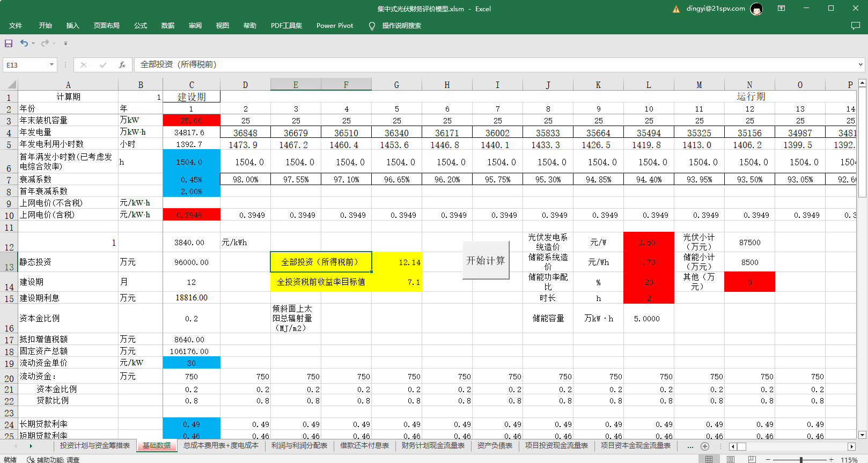Image resolution: width=868 pixels, height=463 pixels.
Task: Select column C header
Action: 192,85
